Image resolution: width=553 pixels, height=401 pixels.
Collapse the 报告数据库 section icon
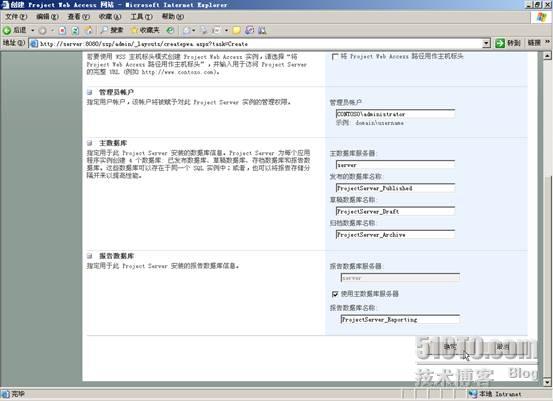(90, 256)
